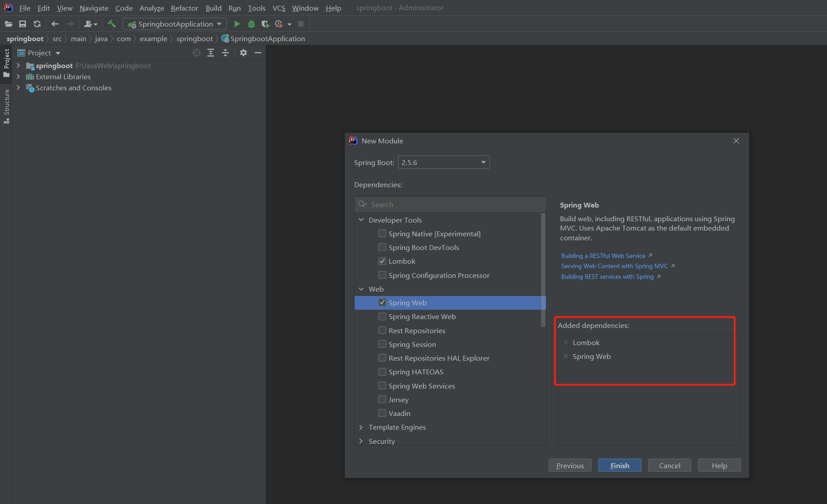This screenshot has height=504, width=827.
Task: Open the Refactor menu
Action: 185,8
